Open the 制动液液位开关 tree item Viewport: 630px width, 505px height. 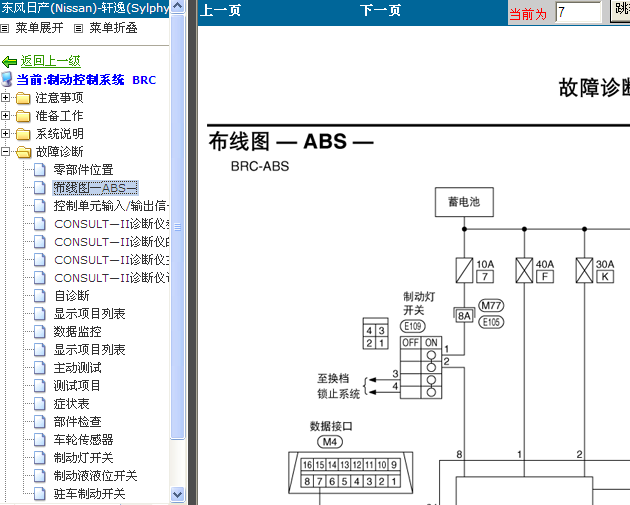coord(95,476)
